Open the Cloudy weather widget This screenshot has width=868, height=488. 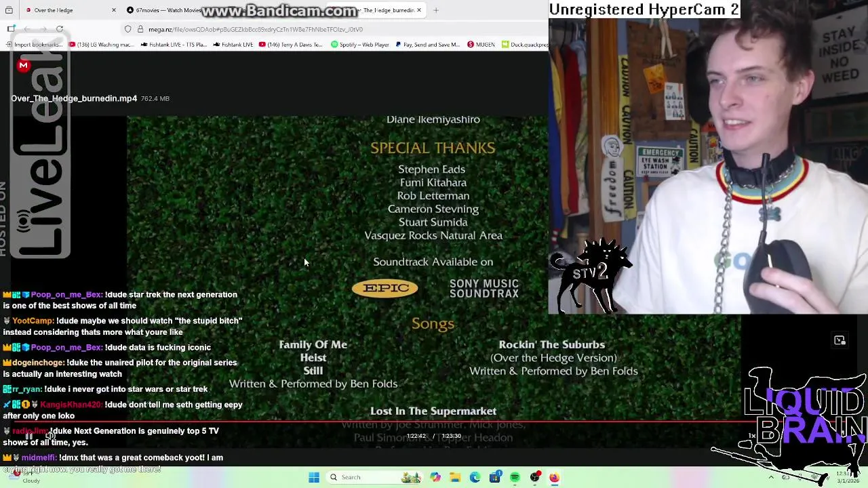pos(23,477)
